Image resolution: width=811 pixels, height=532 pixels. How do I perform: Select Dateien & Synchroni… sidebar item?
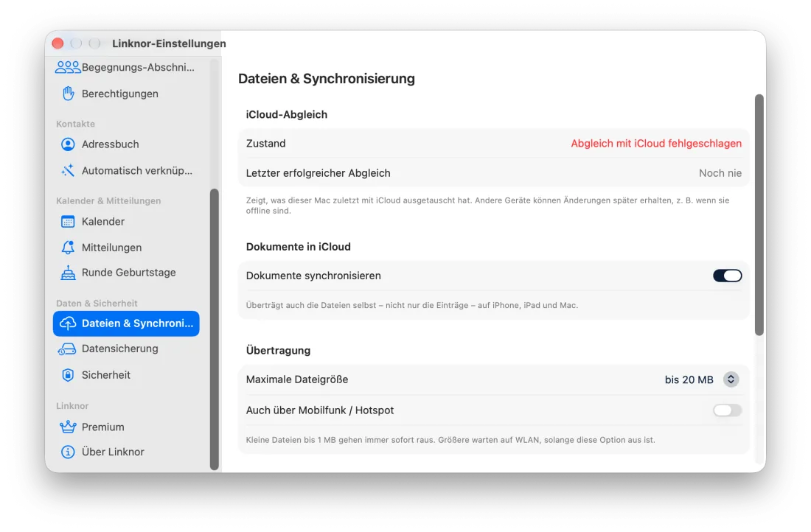tap(126, 323)
